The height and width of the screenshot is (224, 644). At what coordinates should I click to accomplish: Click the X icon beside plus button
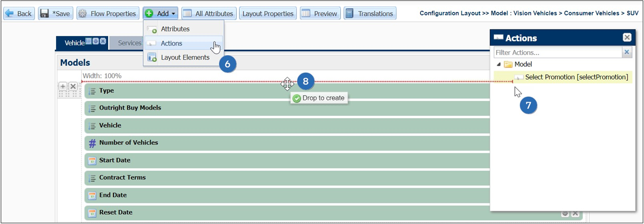73,86
